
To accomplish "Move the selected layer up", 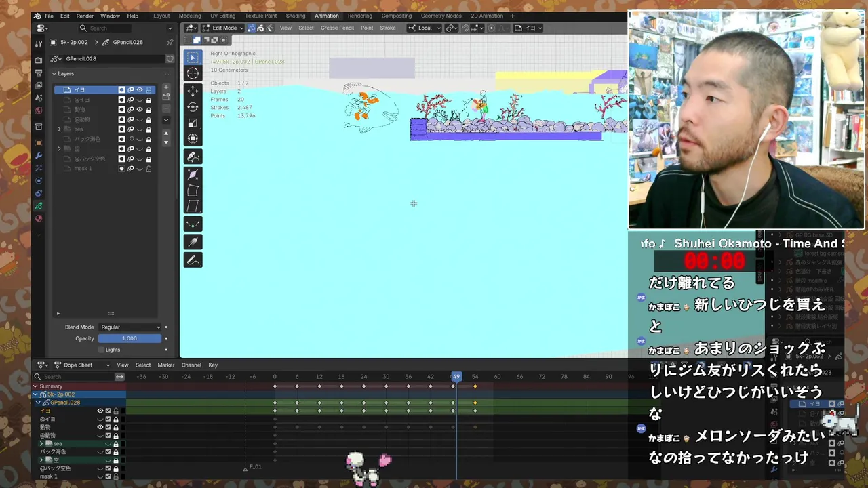I will [x=166, y=133].
